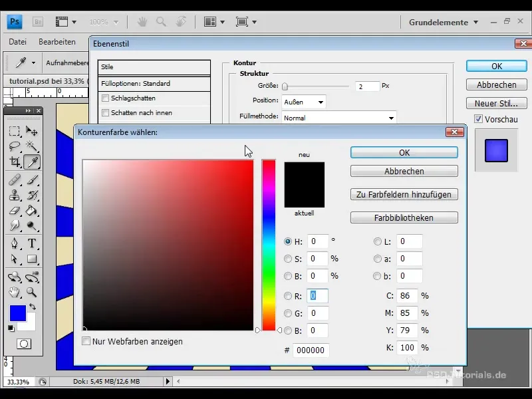Select the H hue radio button
The image size is (532, 399).
point(288,241)
